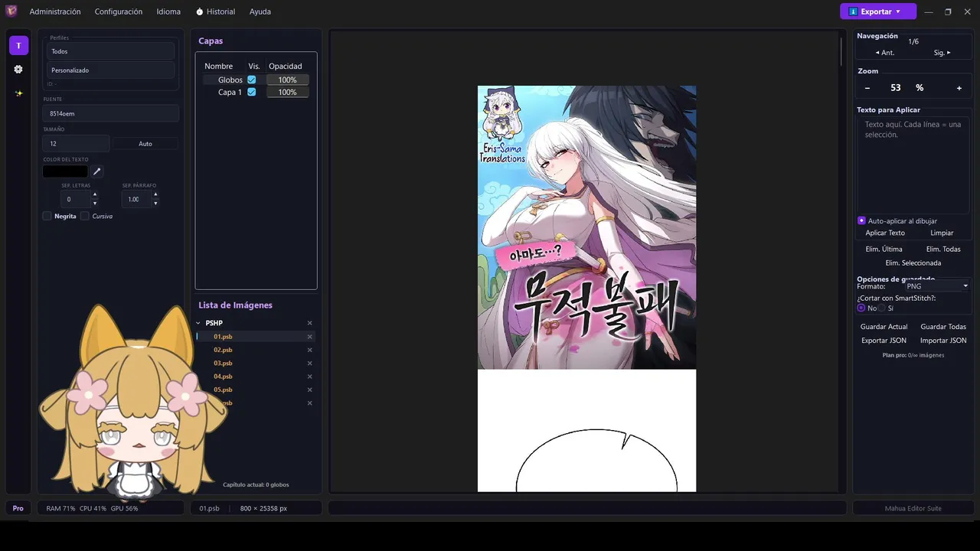Decrease paragraph spacing with down arrow
Screen dimensions: 980x551
coord(155,204)
